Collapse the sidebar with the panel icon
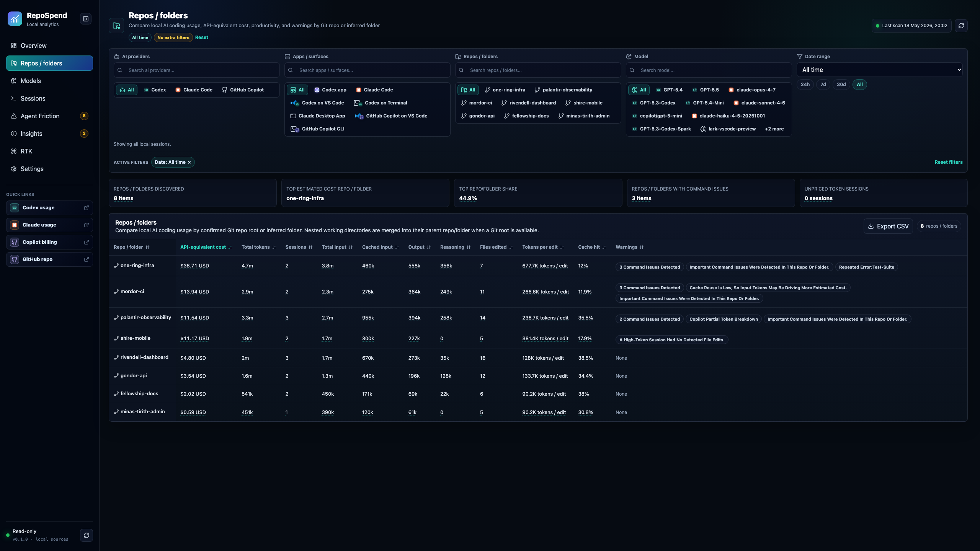The image size is (980, 551). (x=86, y=19)
